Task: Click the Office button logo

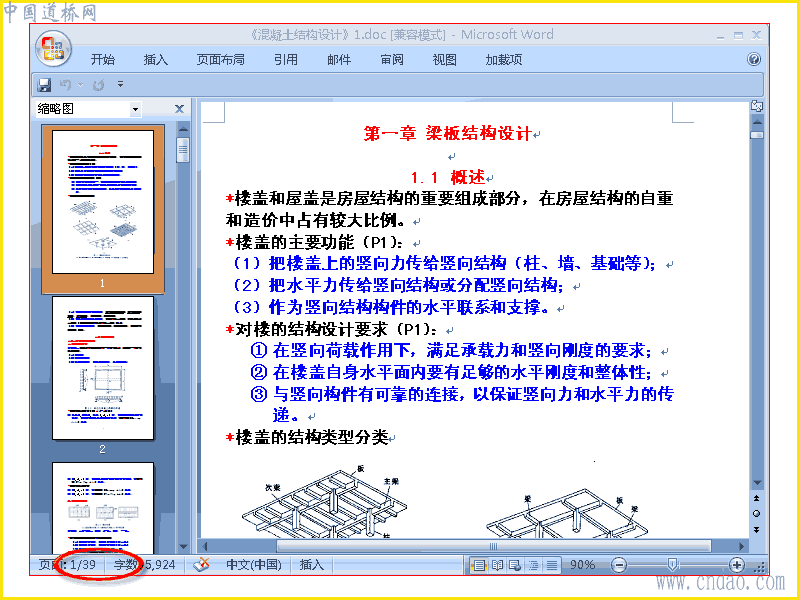Action: pyautogui.click(x=54, y=49)
